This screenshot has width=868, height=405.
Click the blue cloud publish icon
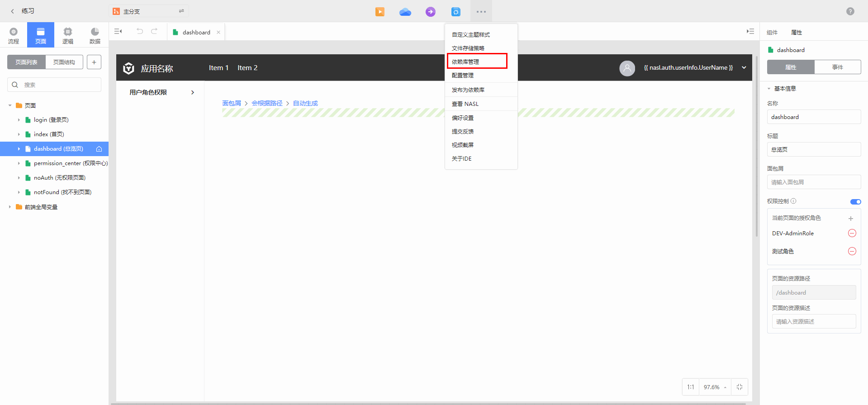(x=405, y=12)
